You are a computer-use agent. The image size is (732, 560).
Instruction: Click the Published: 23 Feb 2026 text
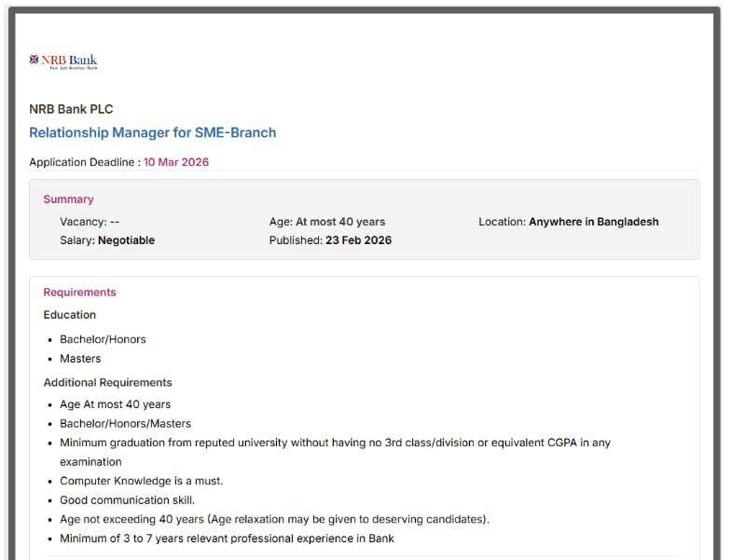pyautogui.click(x=330, y=240)
